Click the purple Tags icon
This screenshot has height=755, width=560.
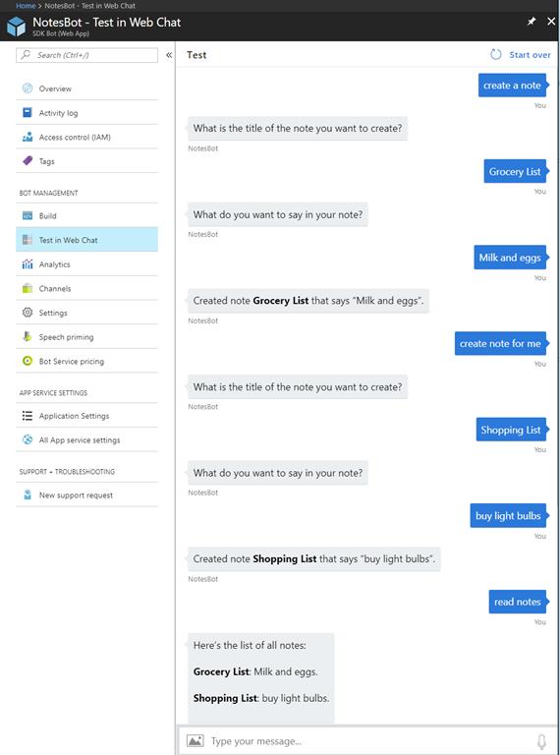28,161
